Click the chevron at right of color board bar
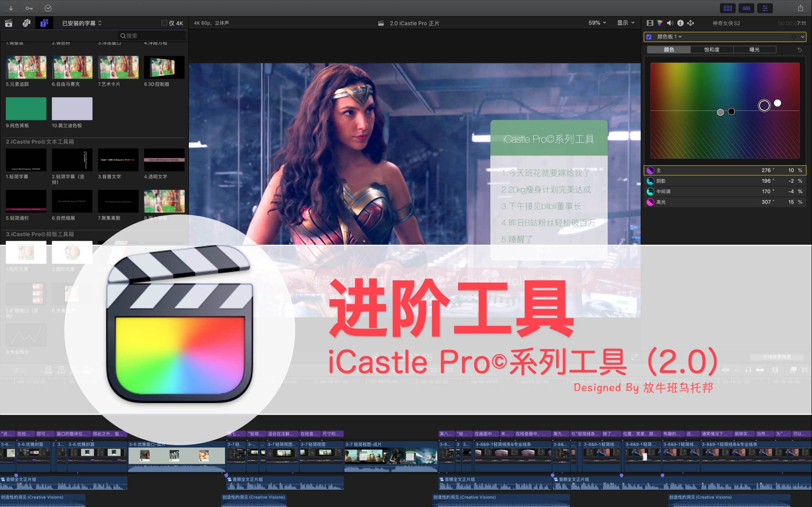The width and height of the screenshot is (812, 507). point(803,37)
